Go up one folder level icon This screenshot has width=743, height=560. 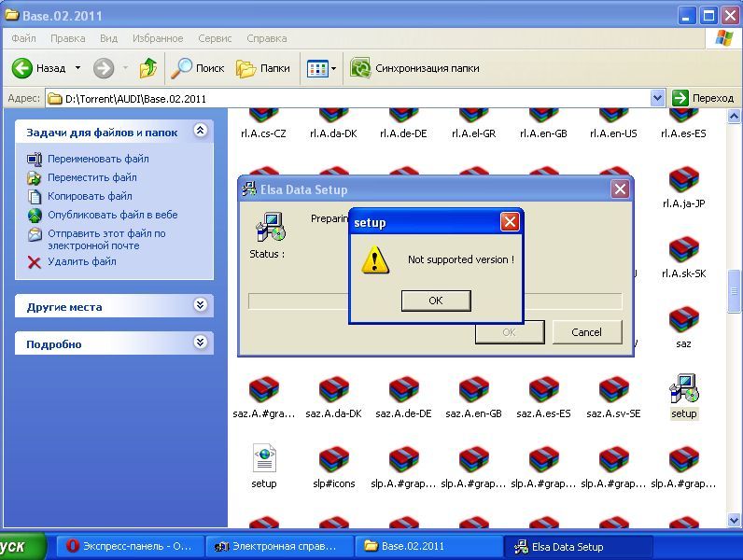click(x=147, y=68)
